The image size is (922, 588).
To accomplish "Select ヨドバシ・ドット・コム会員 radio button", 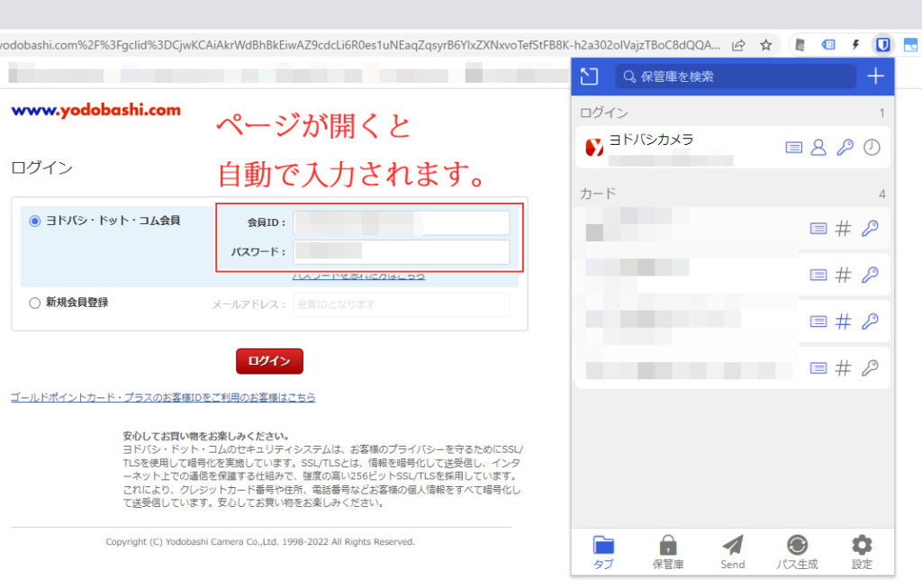I will (x=35, y=222).
